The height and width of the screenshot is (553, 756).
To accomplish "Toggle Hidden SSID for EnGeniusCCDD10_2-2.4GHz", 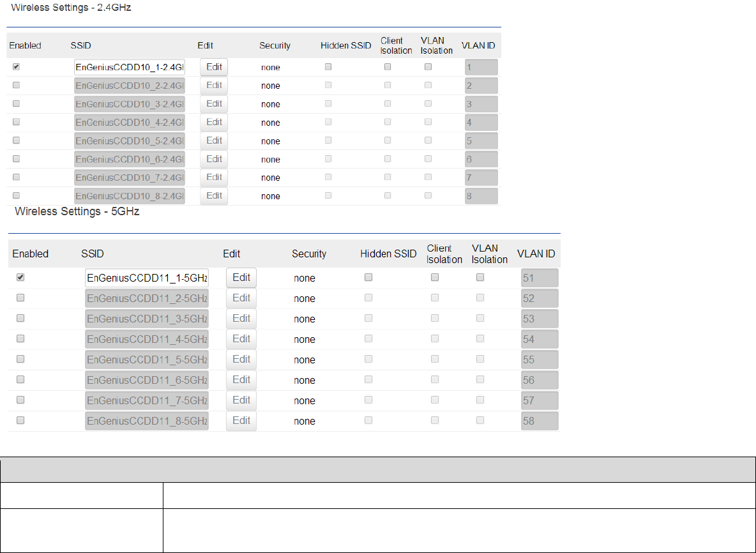I will 328,86.
